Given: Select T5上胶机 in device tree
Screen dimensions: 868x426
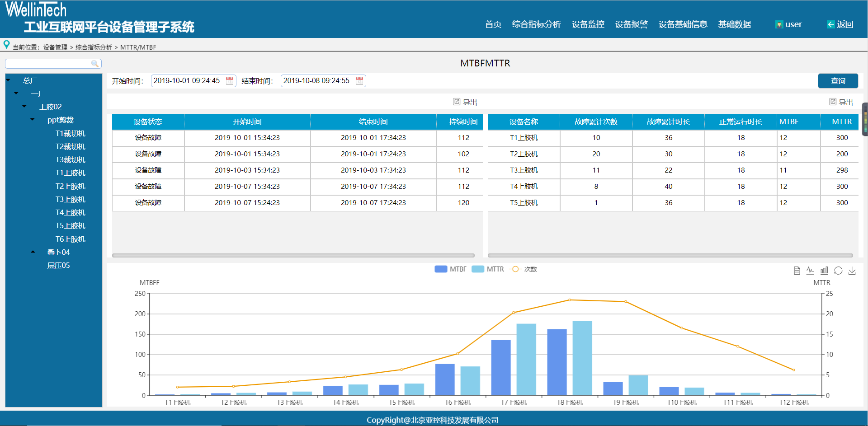Looking at the screenshot, I should [x=70, y=225].
